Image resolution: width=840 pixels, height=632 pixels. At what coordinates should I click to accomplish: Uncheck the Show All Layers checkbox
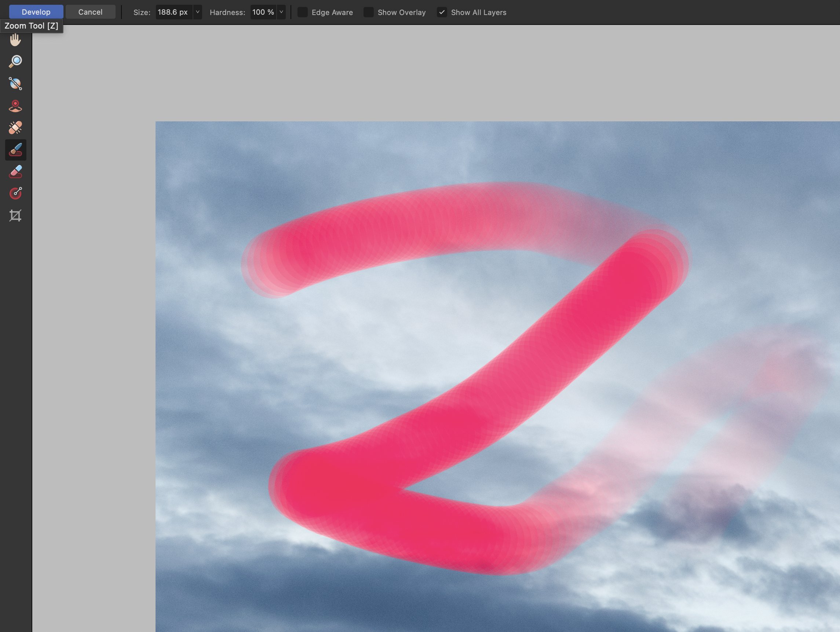click(442, 12)
